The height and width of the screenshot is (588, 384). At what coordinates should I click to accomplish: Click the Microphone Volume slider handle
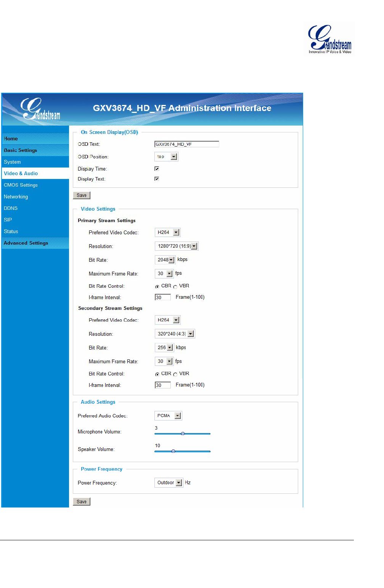click(x=183, y=433)
